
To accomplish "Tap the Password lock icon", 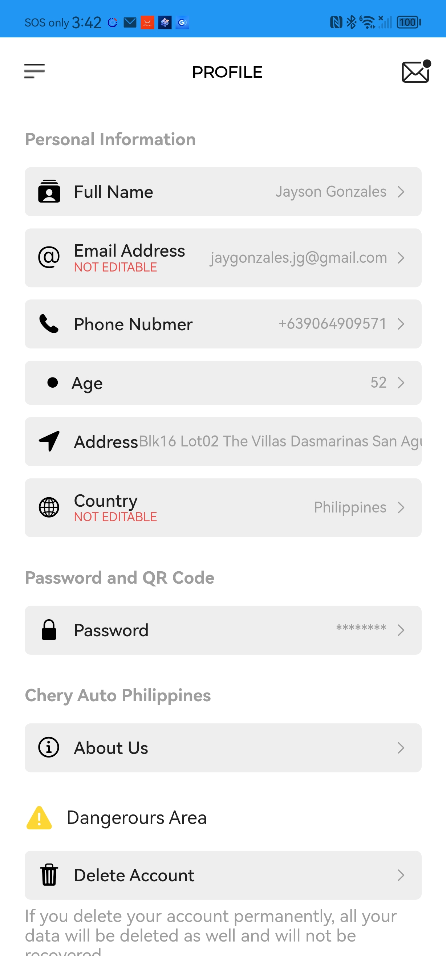I will 49,630.
